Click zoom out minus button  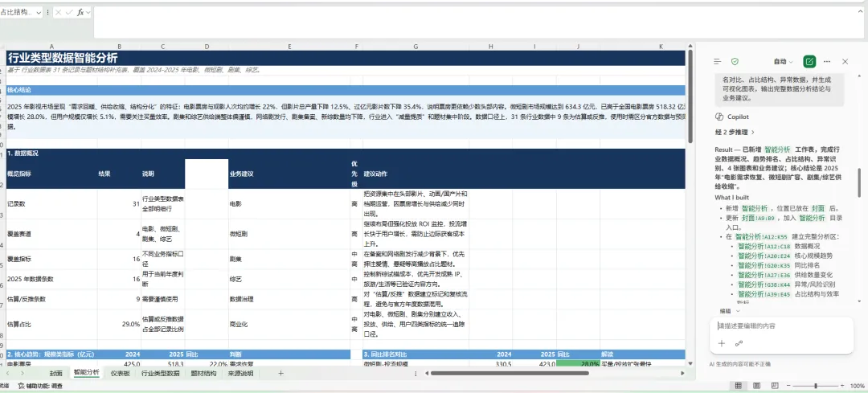pyautogui.click(x=787, y=386)
